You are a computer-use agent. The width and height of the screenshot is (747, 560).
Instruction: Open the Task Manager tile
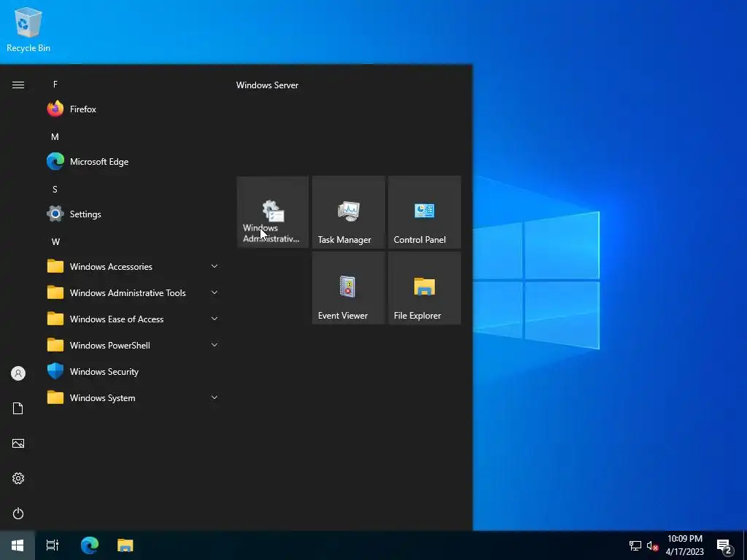[x=348, y=212]
